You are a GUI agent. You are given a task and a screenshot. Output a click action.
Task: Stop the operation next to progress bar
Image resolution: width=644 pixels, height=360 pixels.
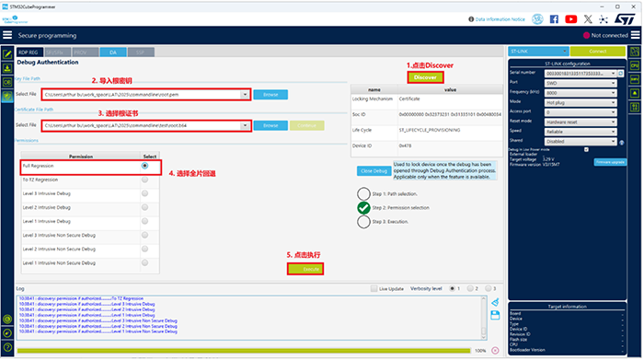click(x=495, y=351)
